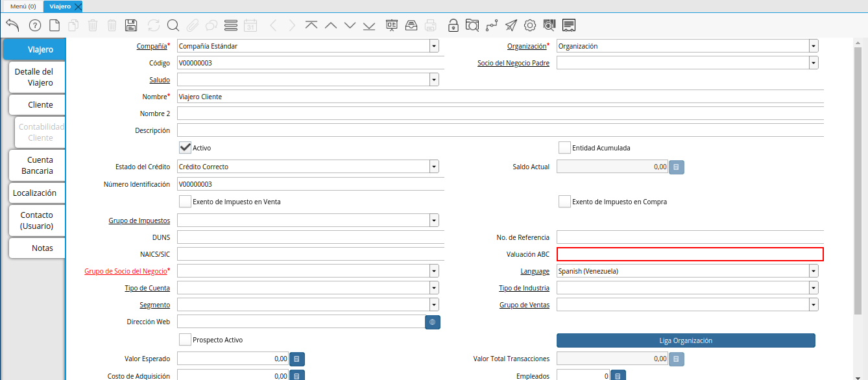Enable Exento de Impuesto en Venta
Viewport: 868px width, 380px height.
click(185, 201)
